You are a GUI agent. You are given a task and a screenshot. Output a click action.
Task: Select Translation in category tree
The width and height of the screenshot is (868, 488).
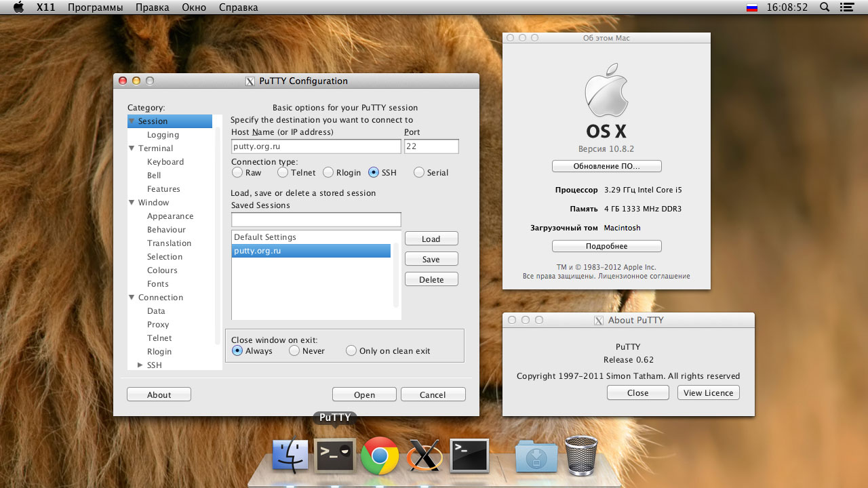pyautogui.click(x=169, y=243)
